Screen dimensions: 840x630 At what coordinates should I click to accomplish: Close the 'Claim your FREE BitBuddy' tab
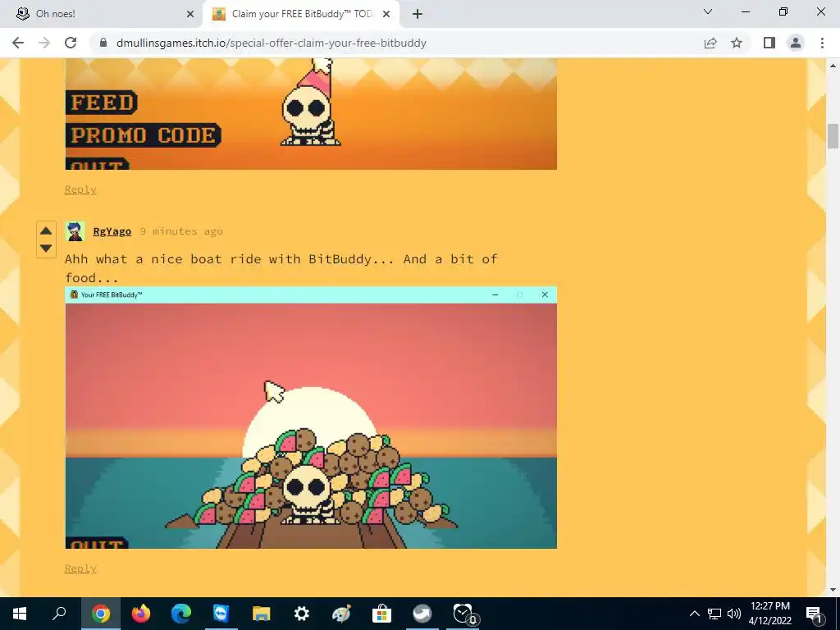click(386, 14)
